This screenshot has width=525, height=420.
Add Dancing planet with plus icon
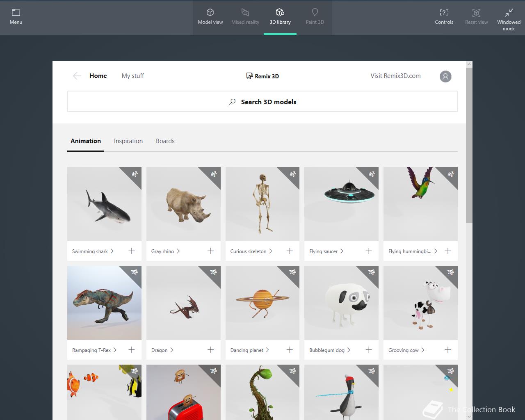[x=290, y=350]
